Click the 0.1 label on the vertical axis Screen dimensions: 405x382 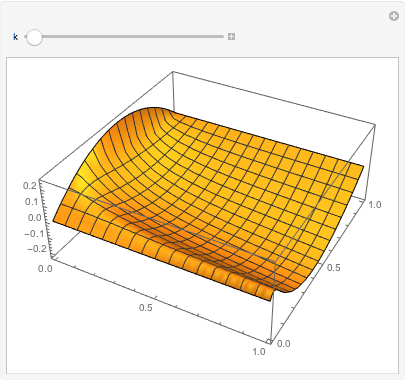click(x=30, y=201)
